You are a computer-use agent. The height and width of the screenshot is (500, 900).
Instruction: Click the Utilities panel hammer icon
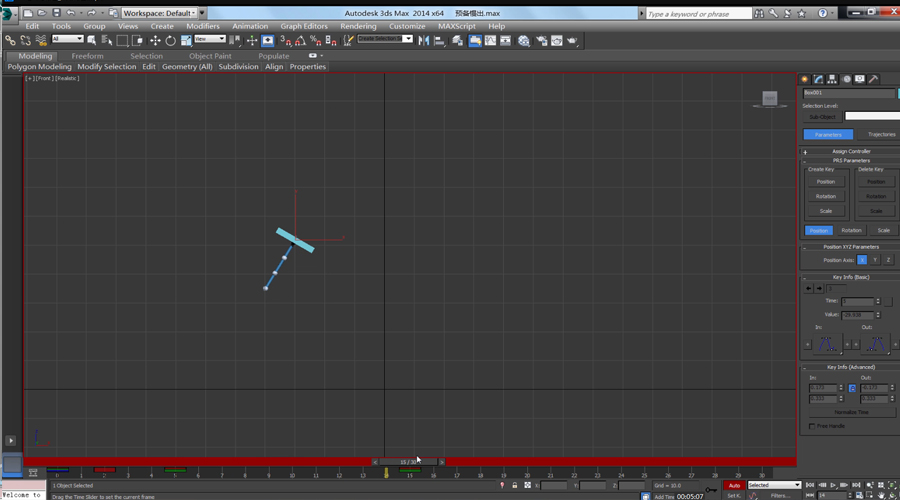coord(873,79)
